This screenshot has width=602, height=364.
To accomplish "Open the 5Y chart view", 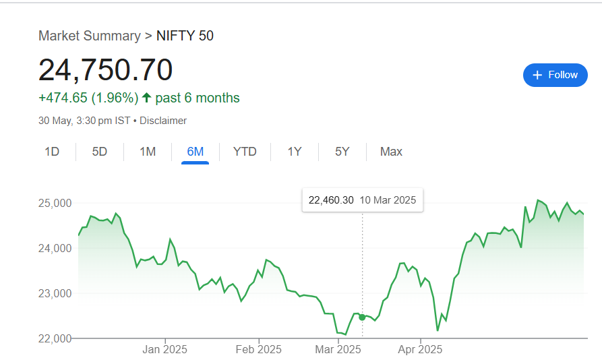I will [342, 152].
